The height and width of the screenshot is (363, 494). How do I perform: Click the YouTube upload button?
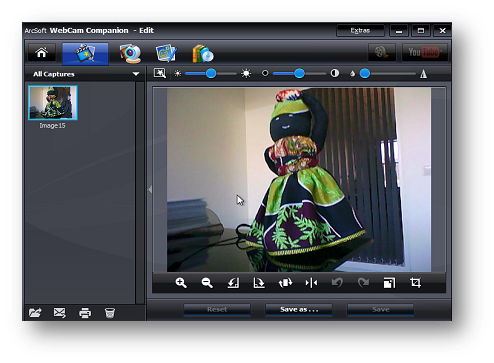(424, 52)
